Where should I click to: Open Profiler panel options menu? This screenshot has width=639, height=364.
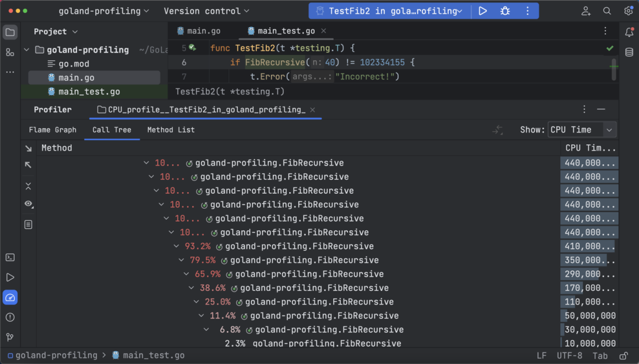[x=584, y=109]
